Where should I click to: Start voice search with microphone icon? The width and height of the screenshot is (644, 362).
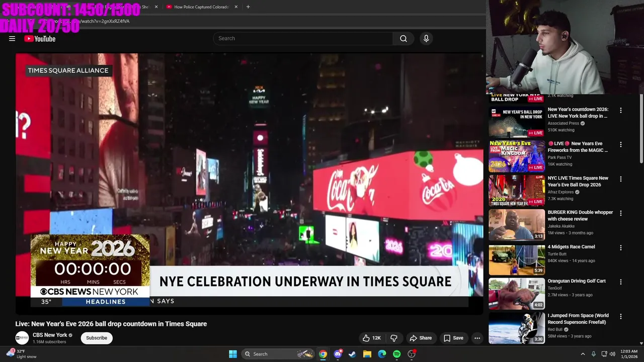pyautogui.click(x=426, y=38)
